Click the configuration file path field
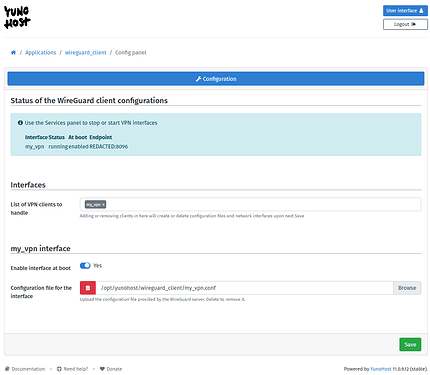The image size is (430, 375). point(245,288)
